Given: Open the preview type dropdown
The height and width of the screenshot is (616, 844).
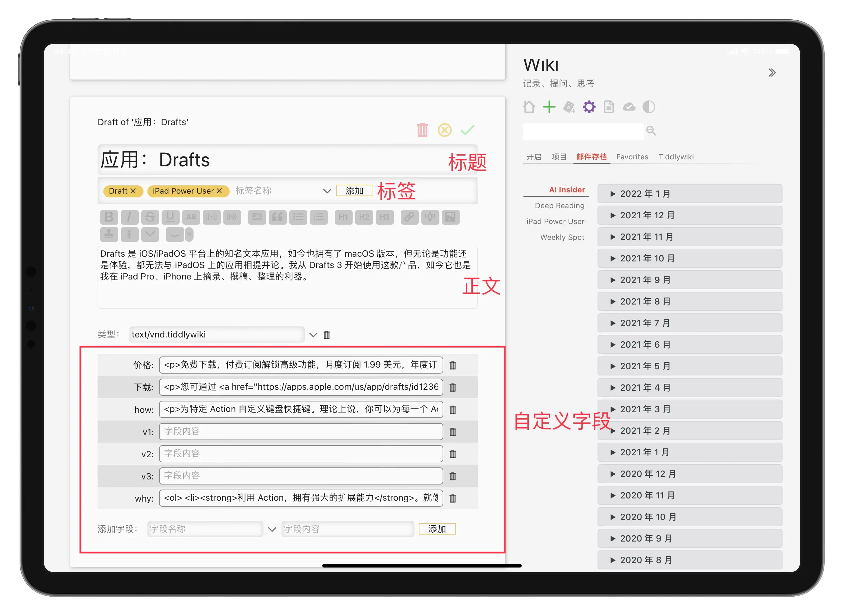Looking at the screenshot, I should coord(189,234).
